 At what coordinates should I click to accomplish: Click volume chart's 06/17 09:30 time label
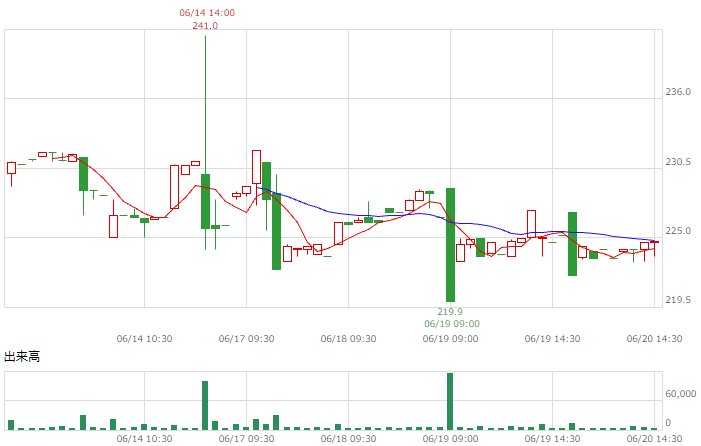[246, 438]
